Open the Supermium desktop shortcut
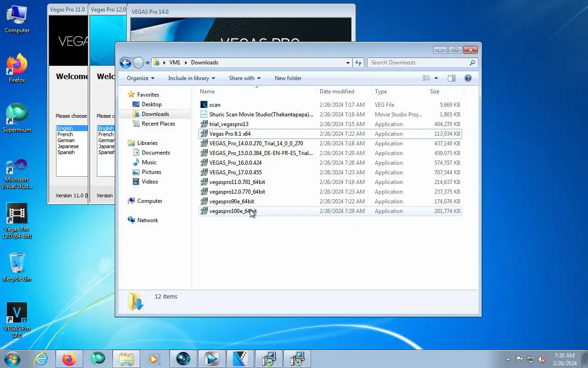588x368 pixels. 17,118
